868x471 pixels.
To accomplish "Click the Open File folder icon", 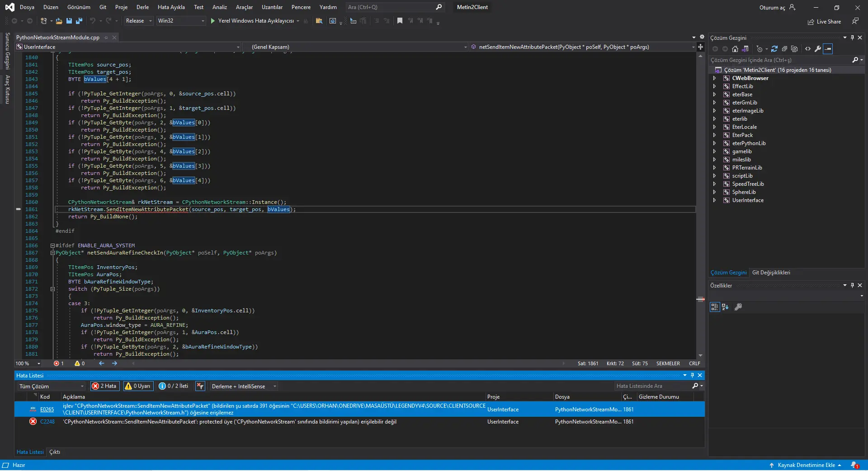I will 59,21.
